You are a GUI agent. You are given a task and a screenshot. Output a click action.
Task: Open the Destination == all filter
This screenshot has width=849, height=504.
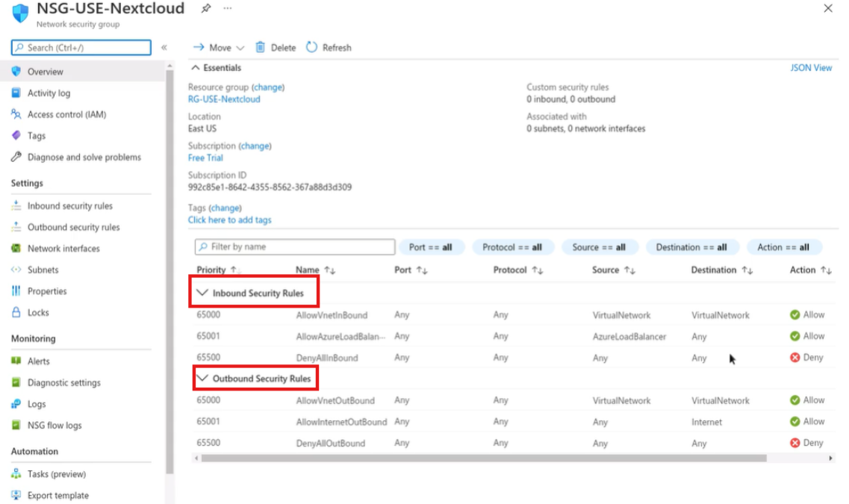[x=691, y=247]
